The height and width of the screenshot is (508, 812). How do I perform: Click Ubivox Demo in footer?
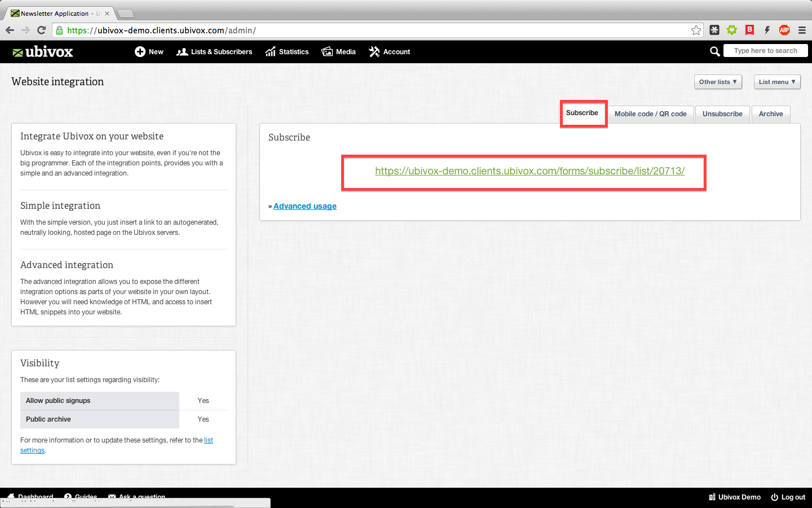pyautogui.click(x=735, y=497)
